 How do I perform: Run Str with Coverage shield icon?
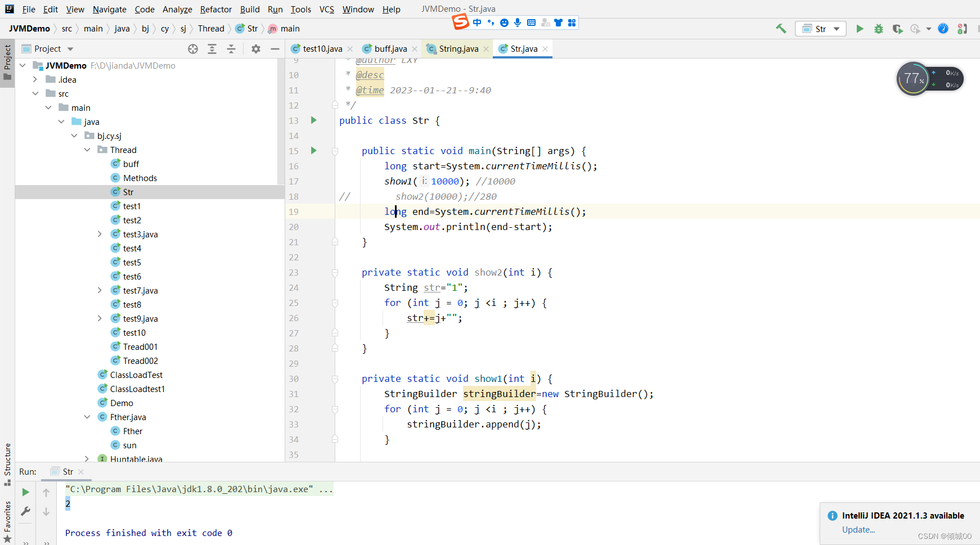click(897, 29)
